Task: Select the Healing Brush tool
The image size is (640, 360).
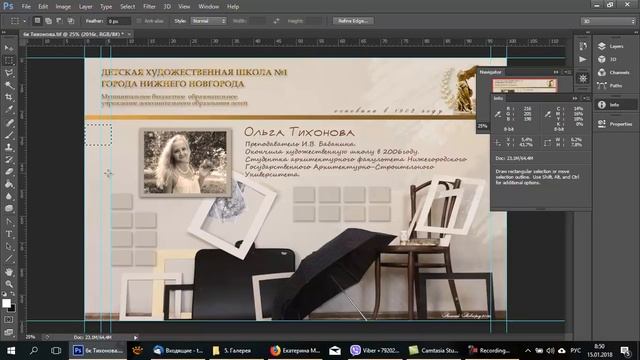Action: click(x=9, y=123)
